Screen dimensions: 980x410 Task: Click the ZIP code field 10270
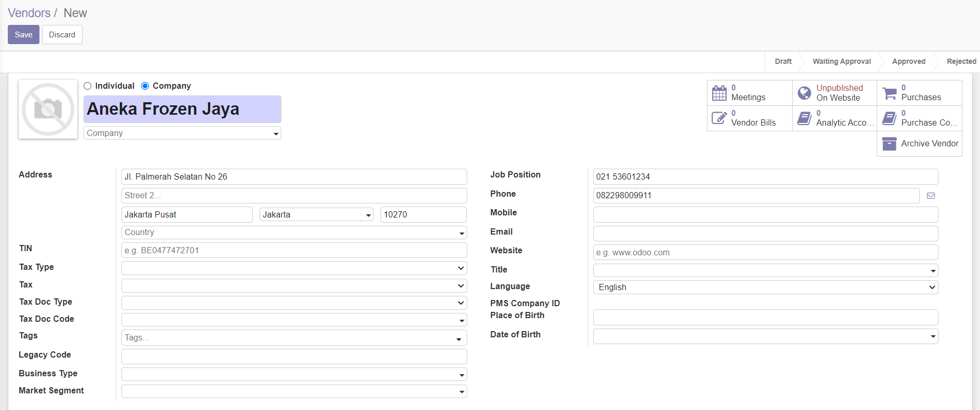[x=424, y=214]
